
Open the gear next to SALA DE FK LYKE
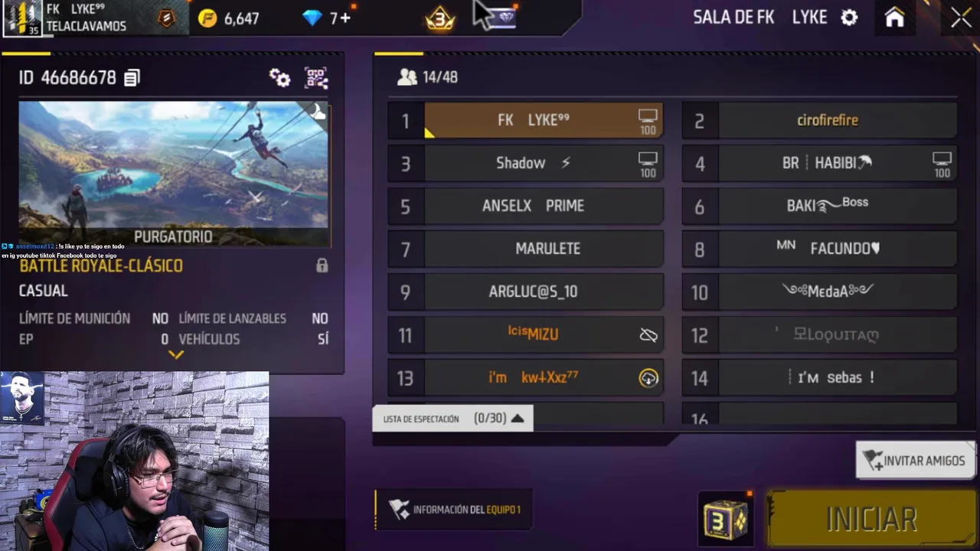[849, 18]
